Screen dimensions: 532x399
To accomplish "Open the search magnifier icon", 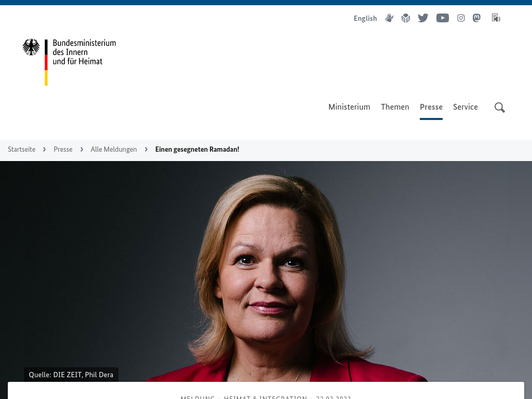I will coord(499,108).
